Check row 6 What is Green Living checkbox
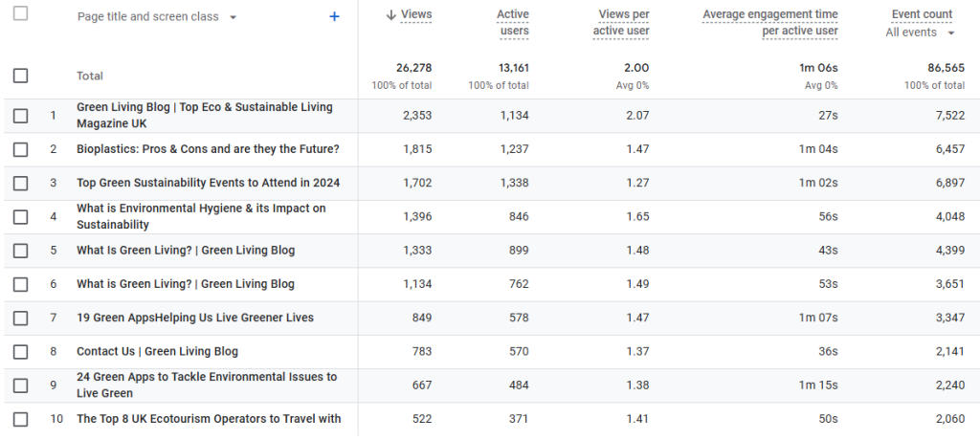Viewport: 980px width, 440px height. tap(21, 284)
